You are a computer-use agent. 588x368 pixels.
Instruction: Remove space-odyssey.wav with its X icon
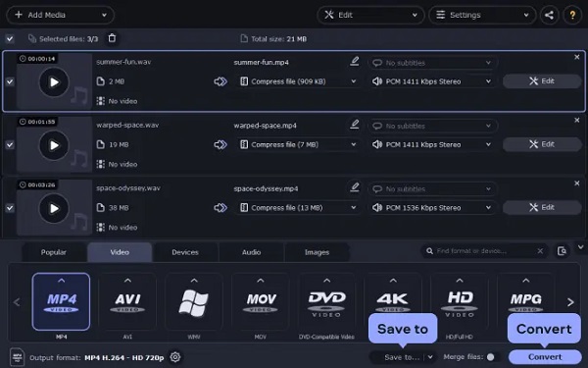pos(577,184)
